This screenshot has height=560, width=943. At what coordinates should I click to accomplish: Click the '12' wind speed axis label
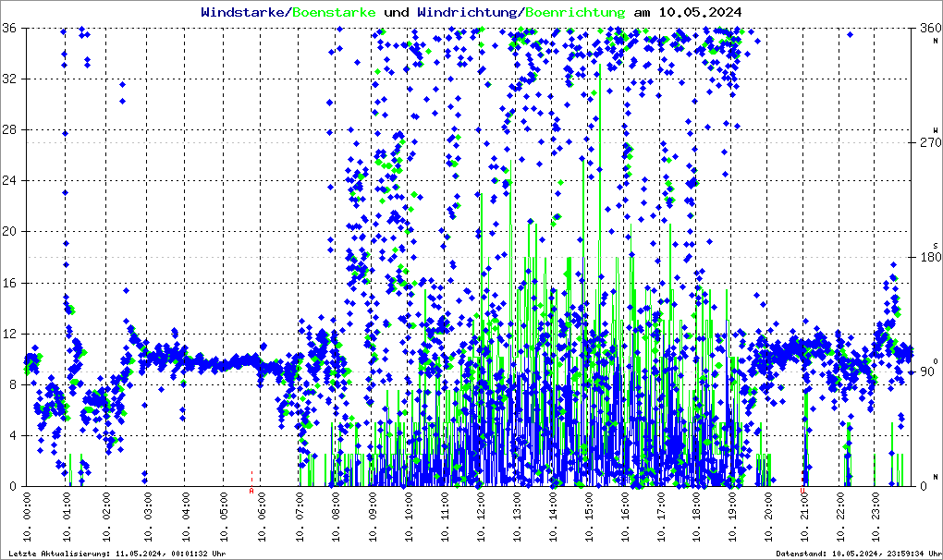click(x=9, y=334)
